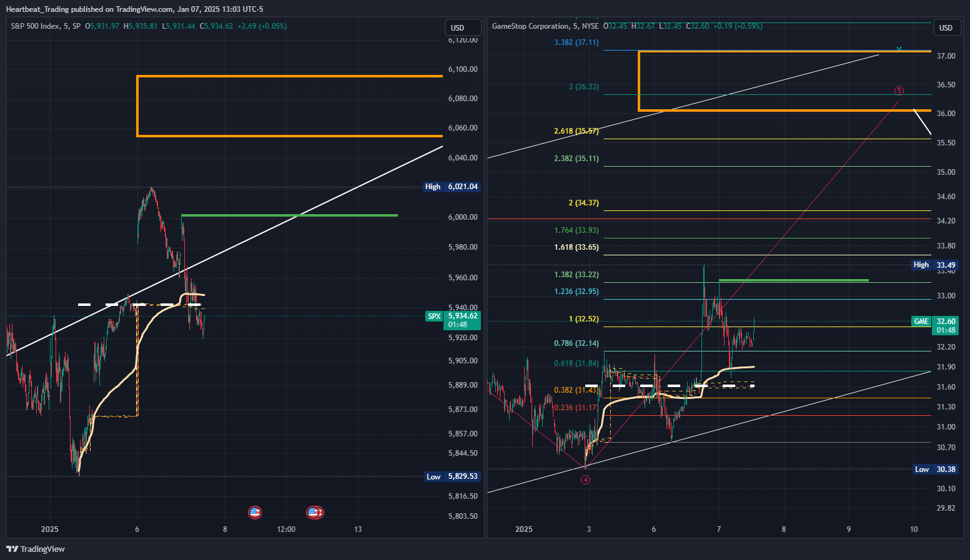Click the GameStop change value +0.19 (+0.59%)
The image size is (970, 560).
pos(738,26)
